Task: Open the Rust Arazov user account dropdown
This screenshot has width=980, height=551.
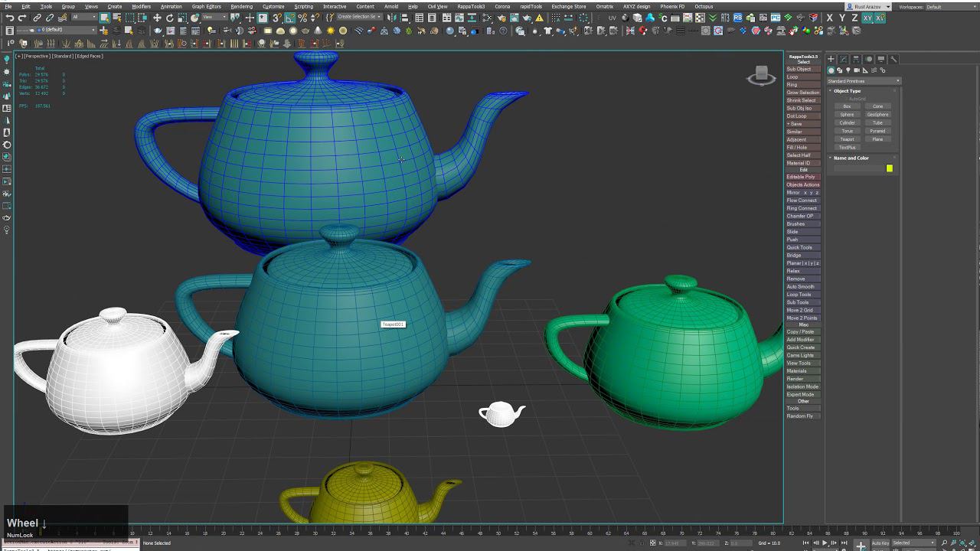Action: pos(870,7)
